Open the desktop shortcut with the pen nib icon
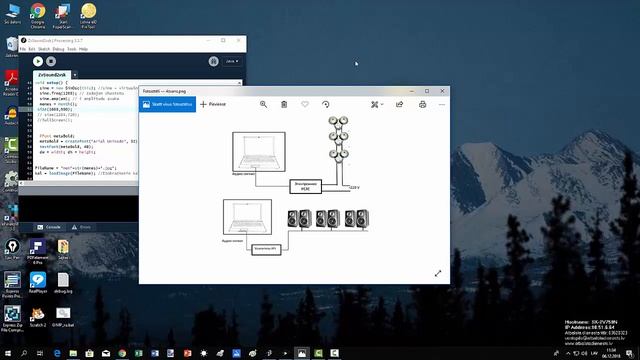 tap(12, 249)
